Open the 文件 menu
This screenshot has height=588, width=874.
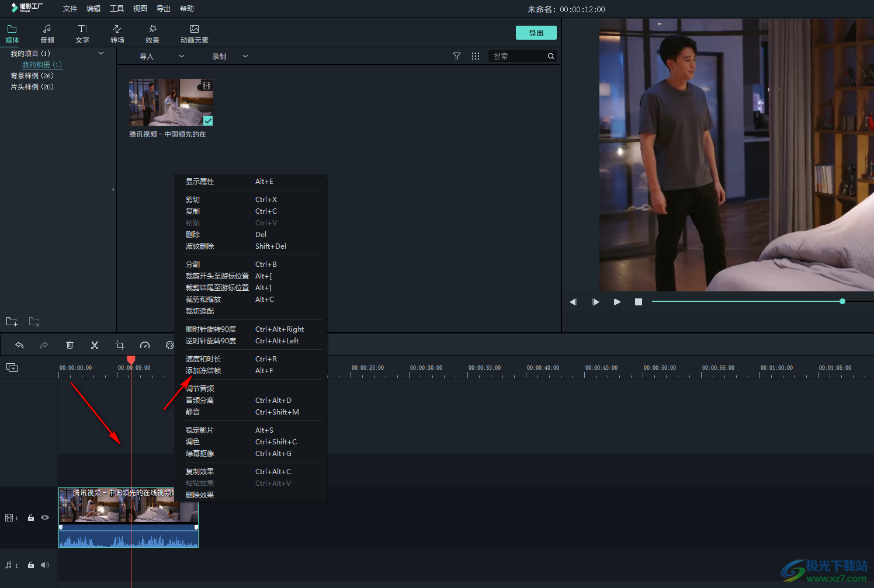tap(70, 9)
